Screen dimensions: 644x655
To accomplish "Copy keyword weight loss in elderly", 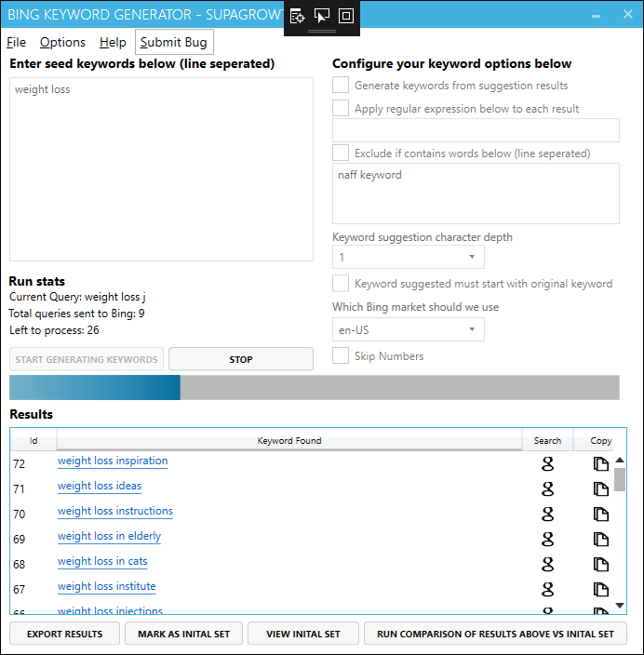I will pyautogui.click(x=601, y=539).
